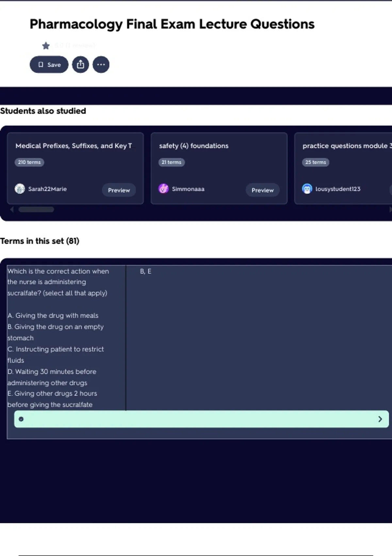Preview the Medical Prefixes study set
This screenshot has height=556, width=392.
[x=119, y=190]
